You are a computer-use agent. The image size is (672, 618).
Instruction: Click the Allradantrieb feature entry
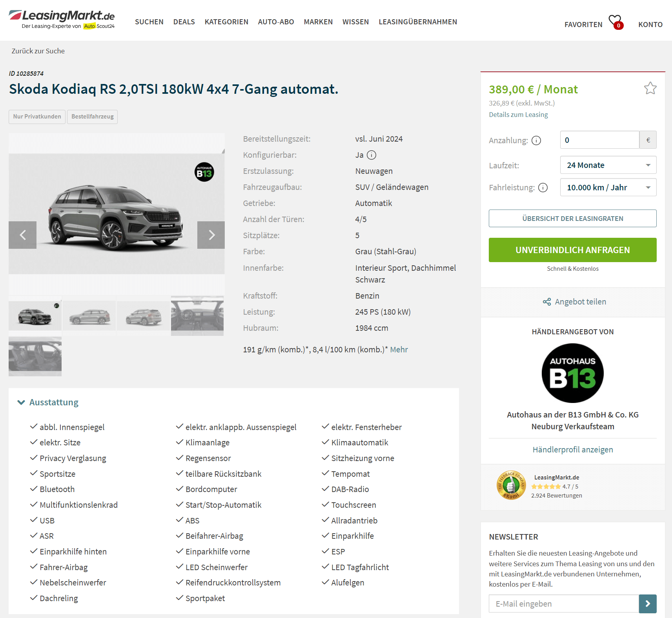coord(354,521)
